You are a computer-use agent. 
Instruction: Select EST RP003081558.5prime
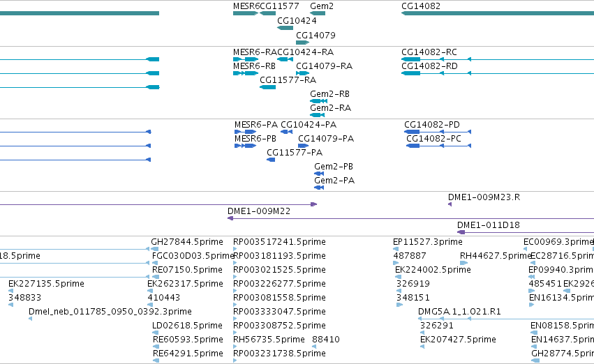(x=280, y=298)
